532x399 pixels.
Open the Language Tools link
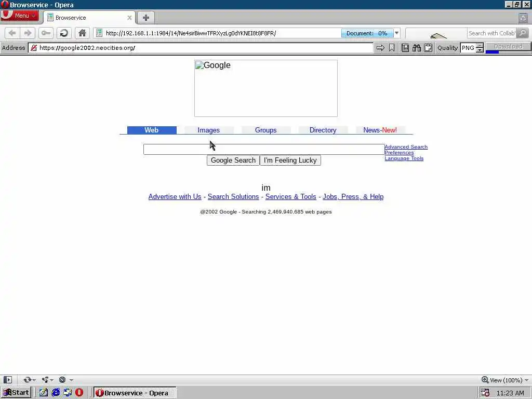[x=404, y=158]
